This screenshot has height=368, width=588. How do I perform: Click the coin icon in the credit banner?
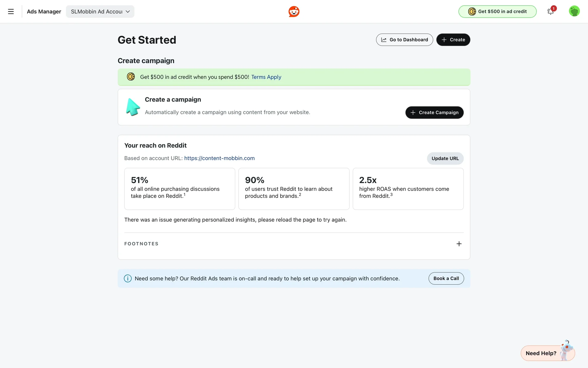(x=131, y=77)
